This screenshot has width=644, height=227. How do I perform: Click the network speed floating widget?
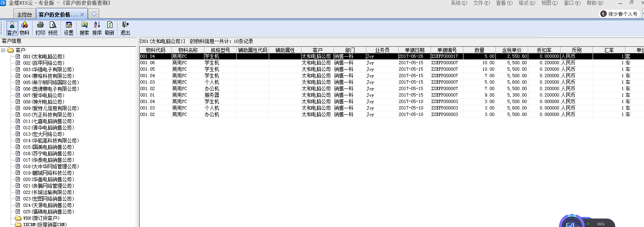click(x=587, y=221)
